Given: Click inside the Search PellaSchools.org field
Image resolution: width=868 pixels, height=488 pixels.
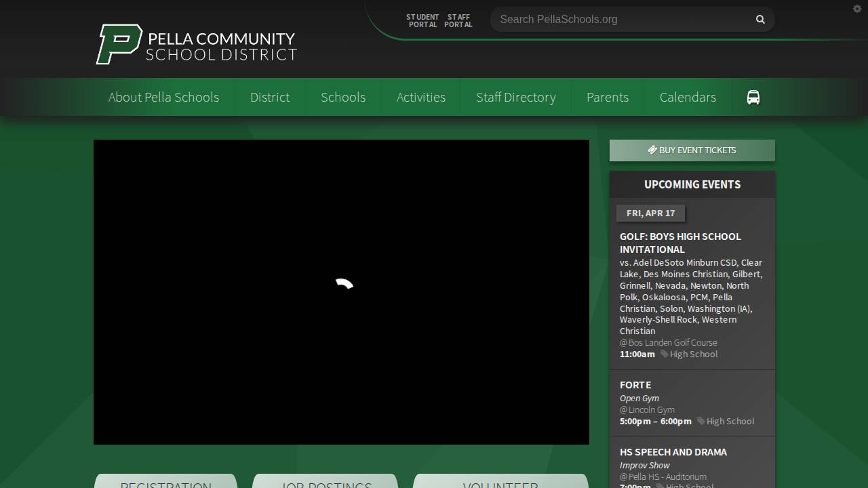Looking at the screenshot, I should coord(610,20).
